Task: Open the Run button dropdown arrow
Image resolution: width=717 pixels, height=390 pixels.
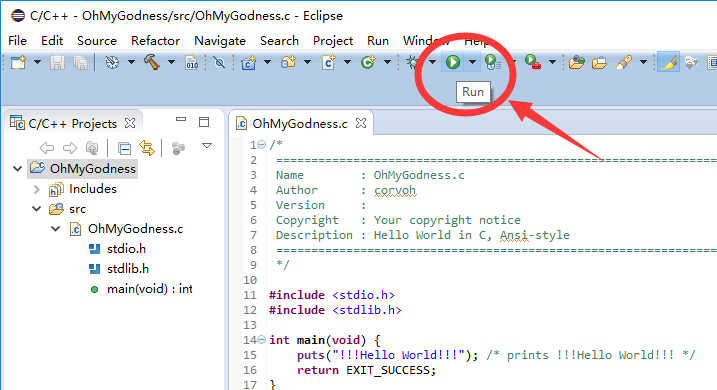Action: tap(472, 62)
